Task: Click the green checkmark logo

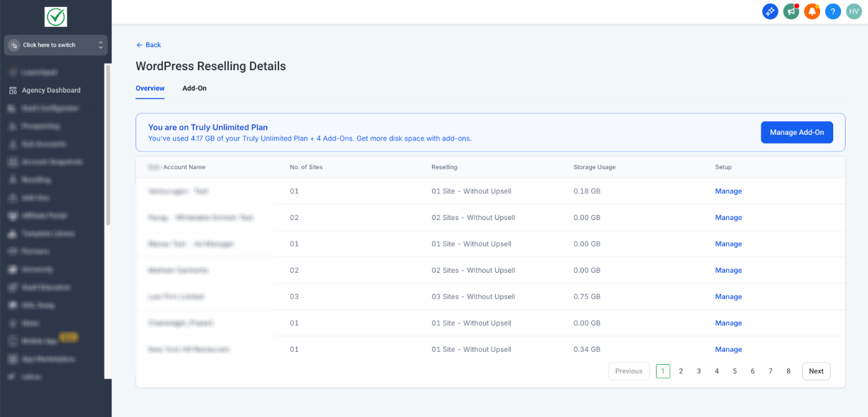Action: coord(56,17)
